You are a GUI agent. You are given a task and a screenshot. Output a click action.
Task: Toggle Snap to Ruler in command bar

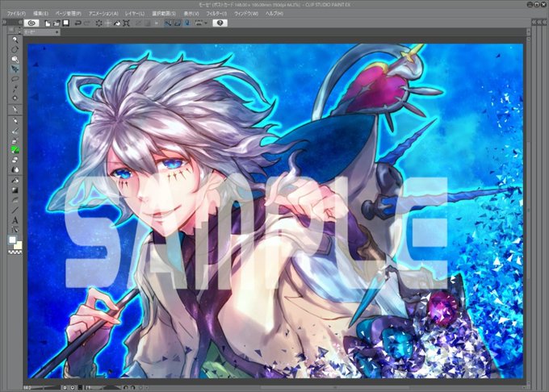point(168,23)
